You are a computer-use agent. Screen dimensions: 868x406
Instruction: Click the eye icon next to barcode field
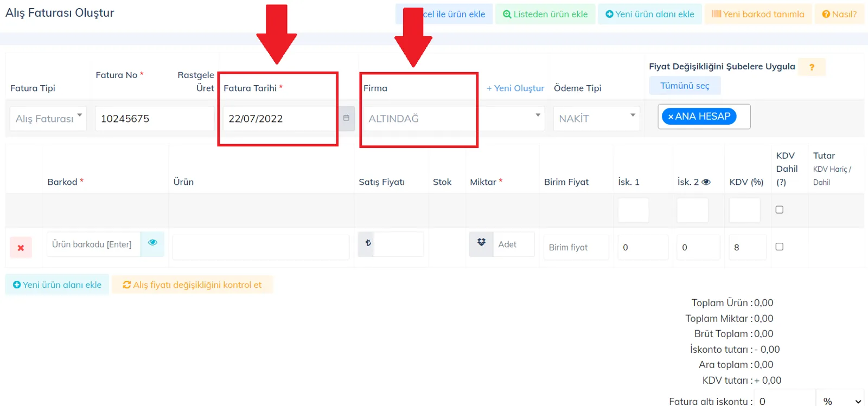tap(152, 243)
